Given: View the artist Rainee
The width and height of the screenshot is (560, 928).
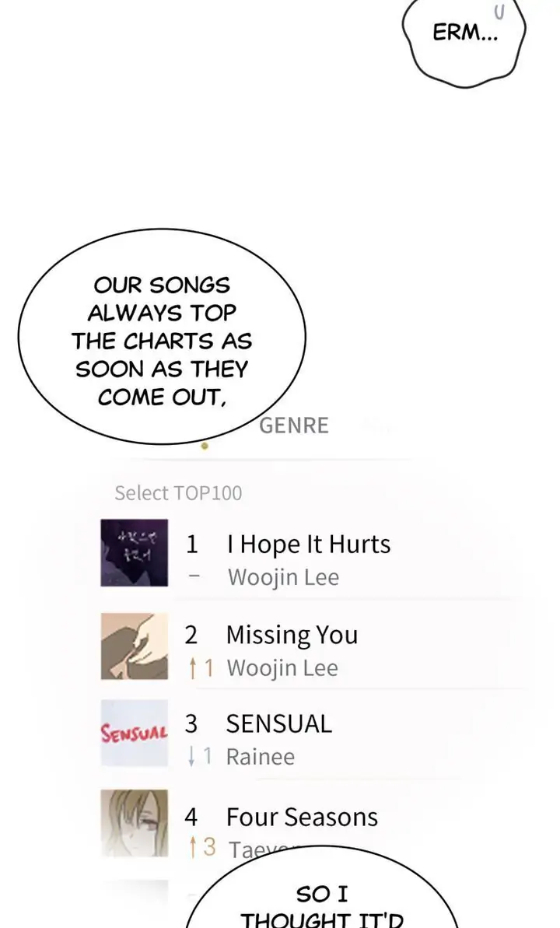Looking at the screenshot, I should point(260,757).
